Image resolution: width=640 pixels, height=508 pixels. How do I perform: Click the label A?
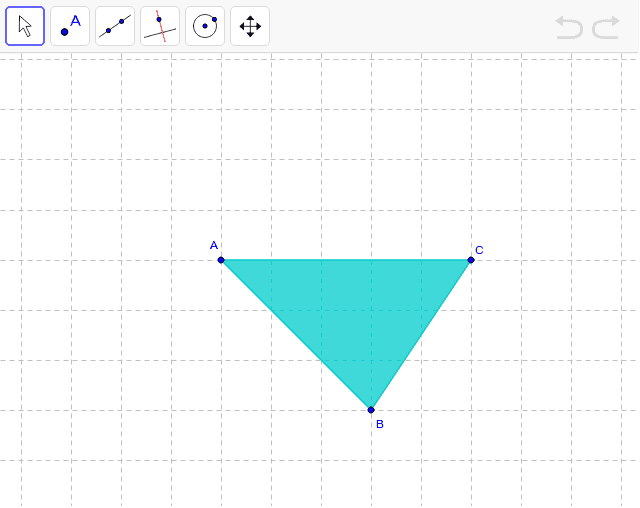point(214,245)
